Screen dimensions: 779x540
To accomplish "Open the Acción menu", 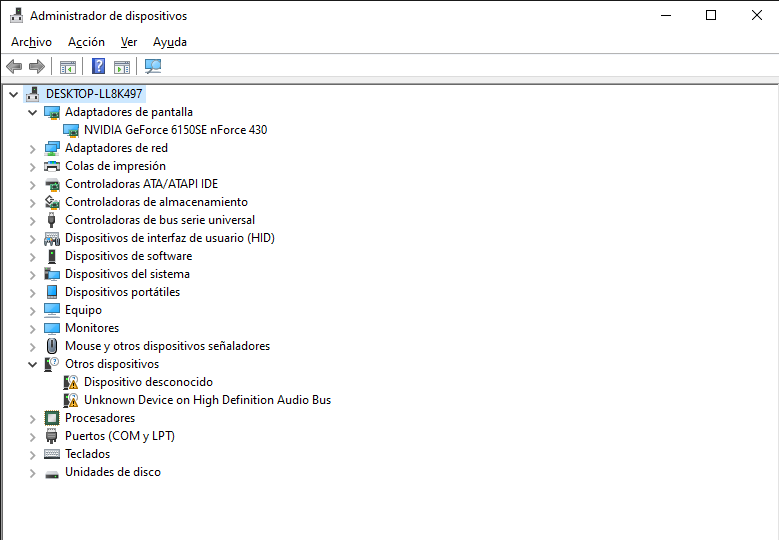I will click(86, 42).
